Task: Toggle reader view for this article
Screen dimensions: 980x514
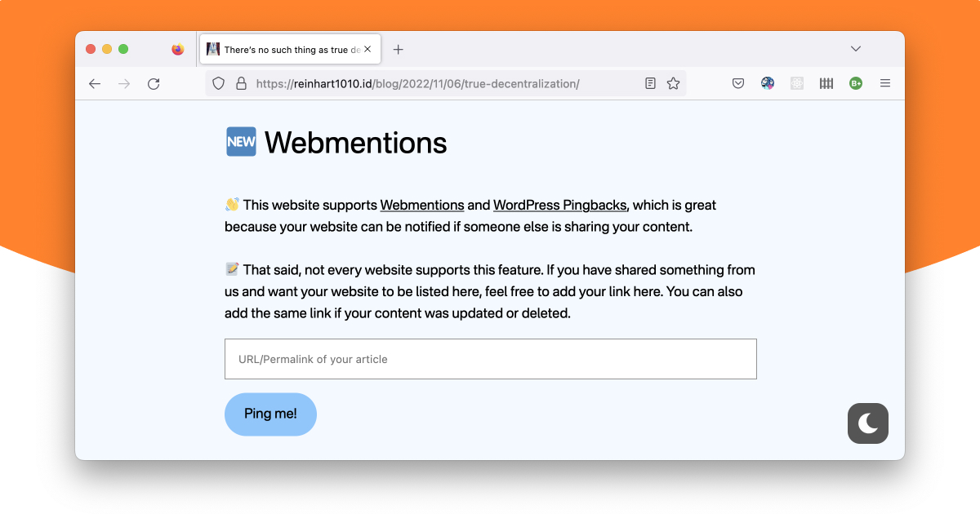Action: (650, 83)
